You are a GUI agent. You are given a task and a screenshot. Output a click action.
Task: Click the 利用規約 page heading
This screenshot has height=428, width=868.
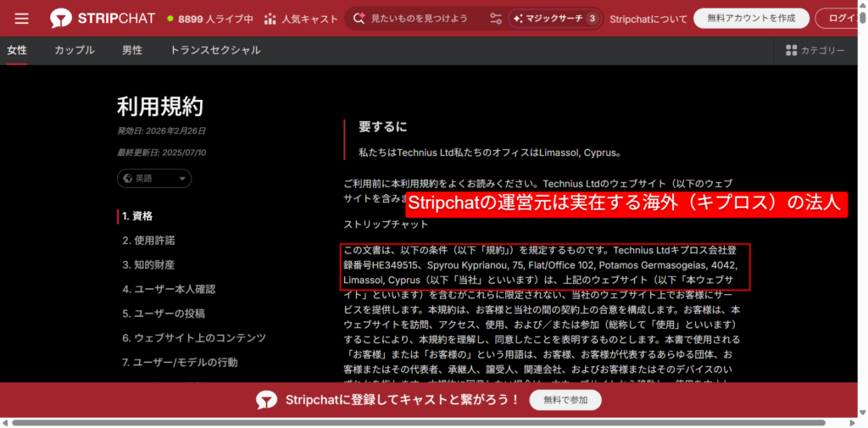[x=160, y=106]
